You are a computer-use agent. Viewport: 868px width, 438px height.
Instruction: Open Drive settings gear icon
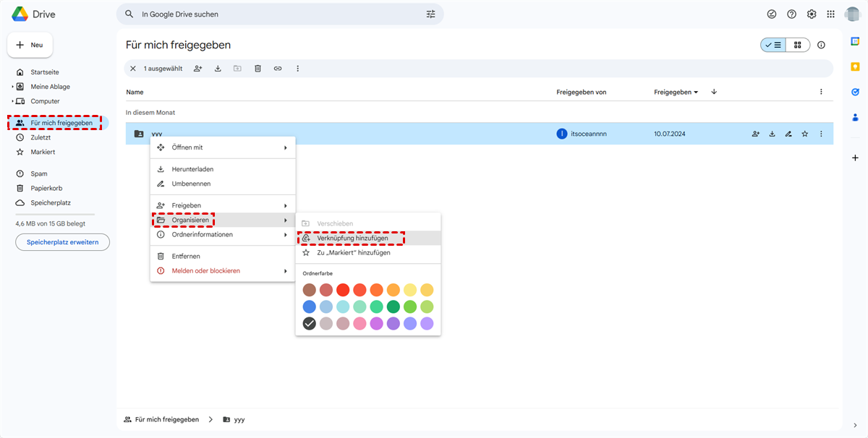[812, 14]
